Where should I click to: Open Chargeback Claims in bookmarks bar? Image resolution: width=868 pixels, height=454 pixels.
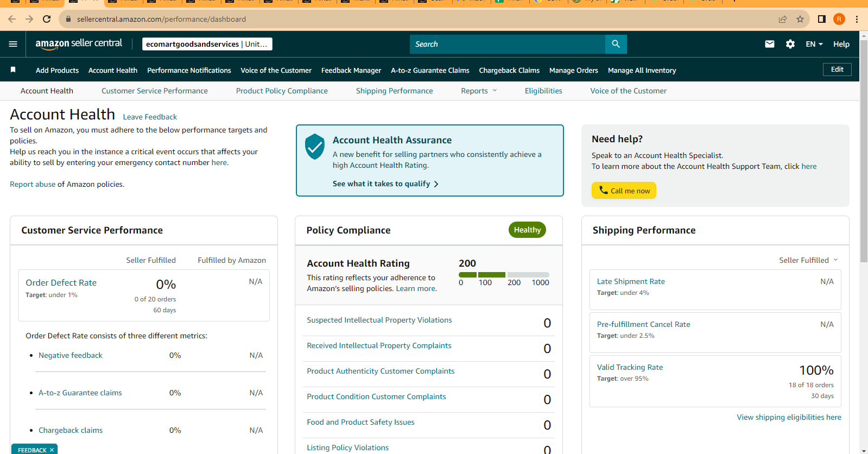click(509, 70)
